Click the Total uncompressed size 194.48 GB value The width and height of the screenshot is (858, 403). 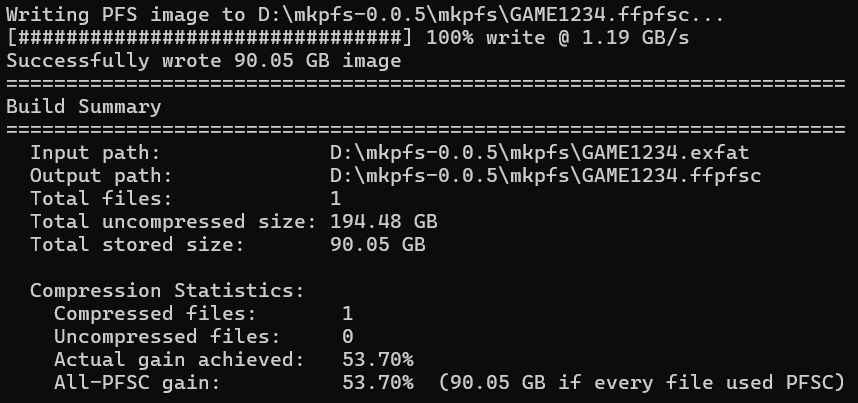pyautogui.click(x=384, y=221)
